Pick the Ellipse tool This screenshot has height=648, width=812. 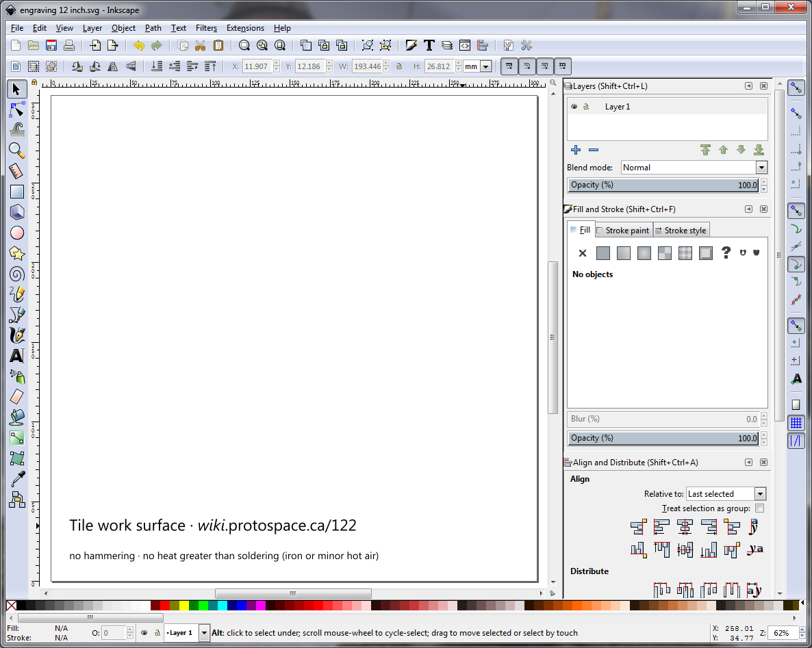16,233
